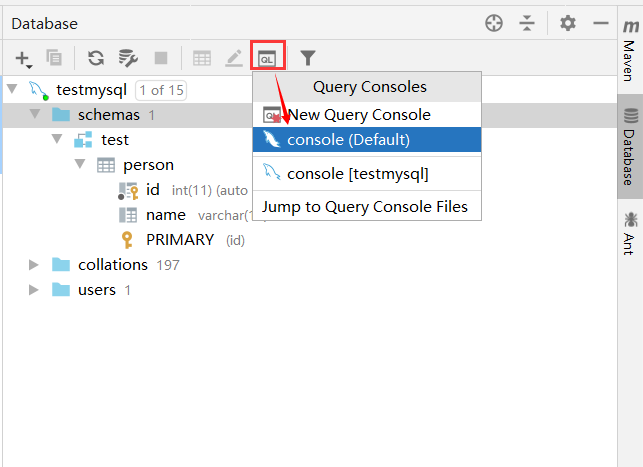The image size is (643, 467).
Task: Select console (Default) in Query Consoles
Action: coord(367,140)
